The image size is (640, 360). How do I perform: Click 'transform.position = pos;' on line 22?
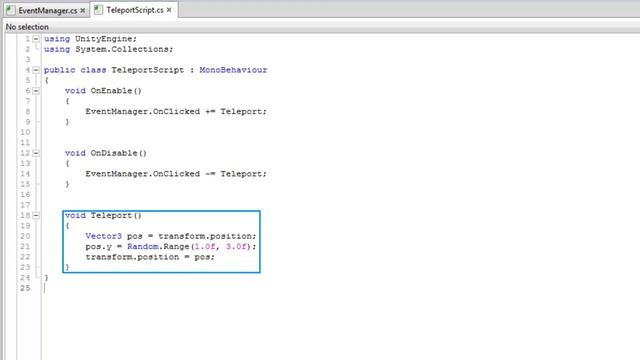(x=150, y=257)
